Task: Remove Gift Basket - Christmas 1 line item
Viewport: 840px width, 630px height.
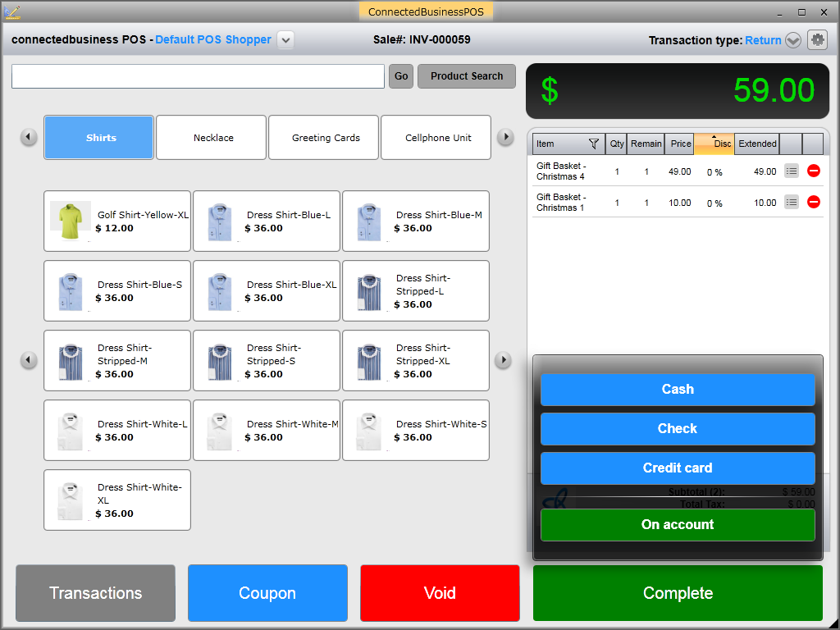Action: click(x=813, y=202)
